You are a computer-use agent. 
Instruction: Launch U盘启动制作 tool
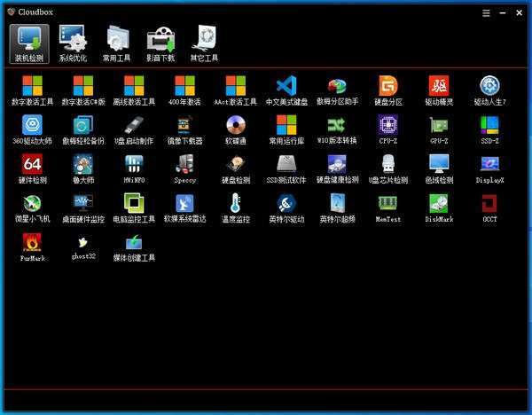point(134,129)
